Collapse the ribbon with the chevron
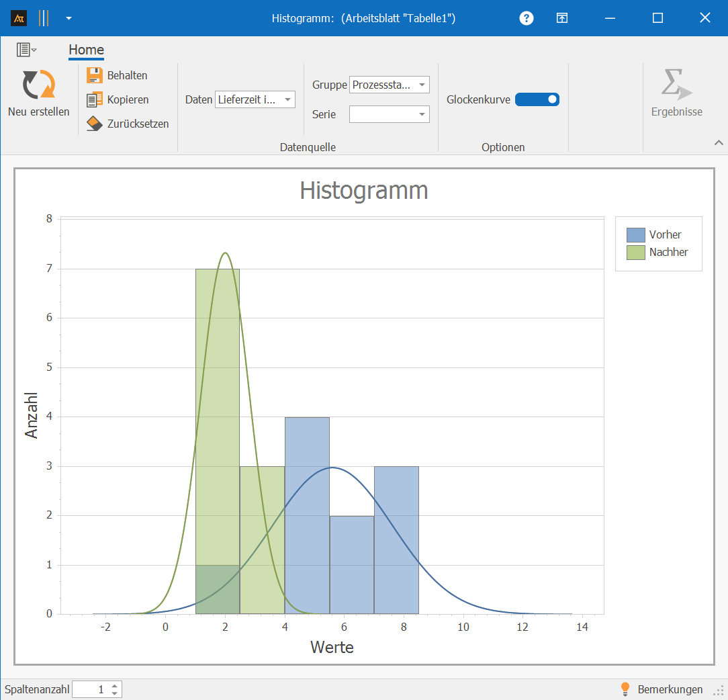The height and width of the screenshot is (700, 728). click(x=719, y=142)
